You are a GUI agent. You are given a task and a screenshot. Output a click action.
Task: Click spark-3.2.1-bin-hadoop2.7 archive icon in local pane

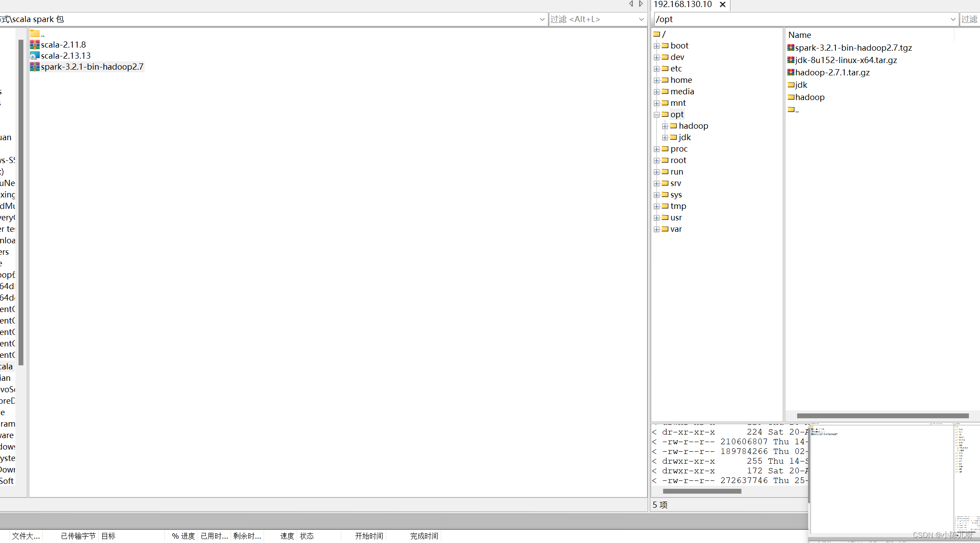(35, 67)
